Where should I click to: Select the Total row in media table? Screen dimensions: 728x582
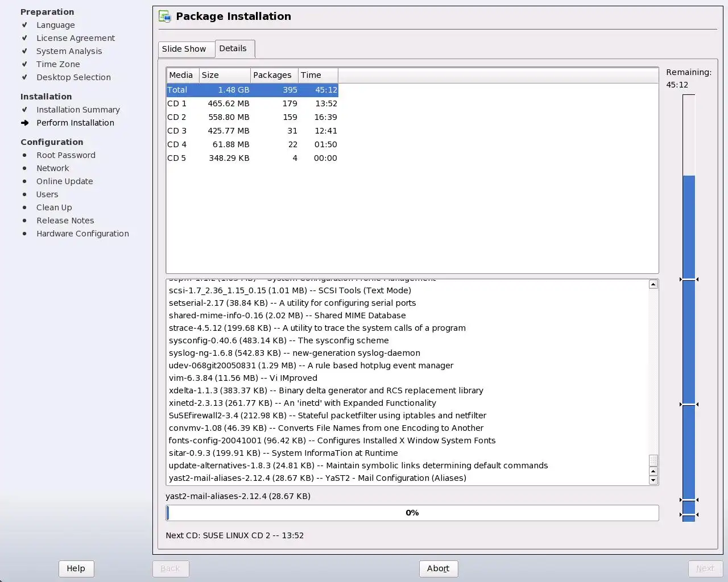(x=252, y=90)
